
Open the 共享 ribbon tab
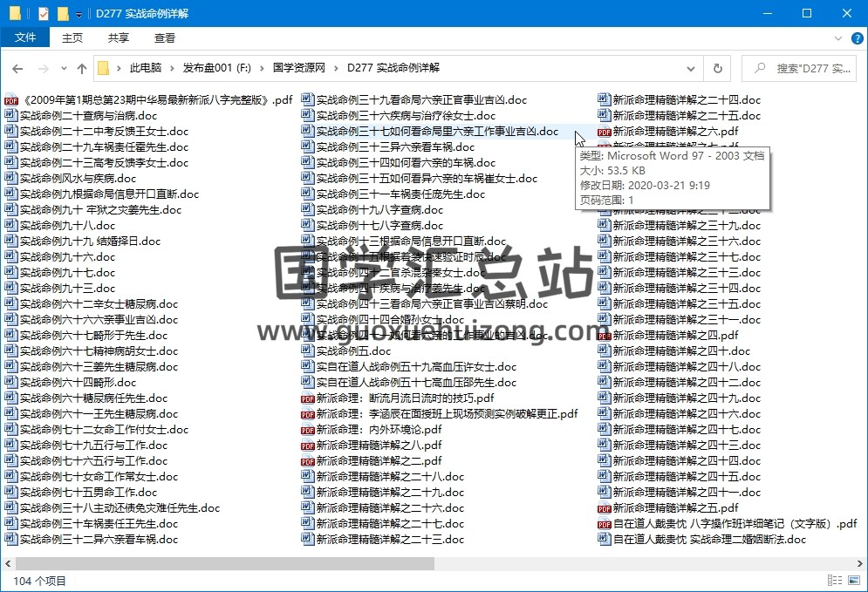tap(119, 38)
